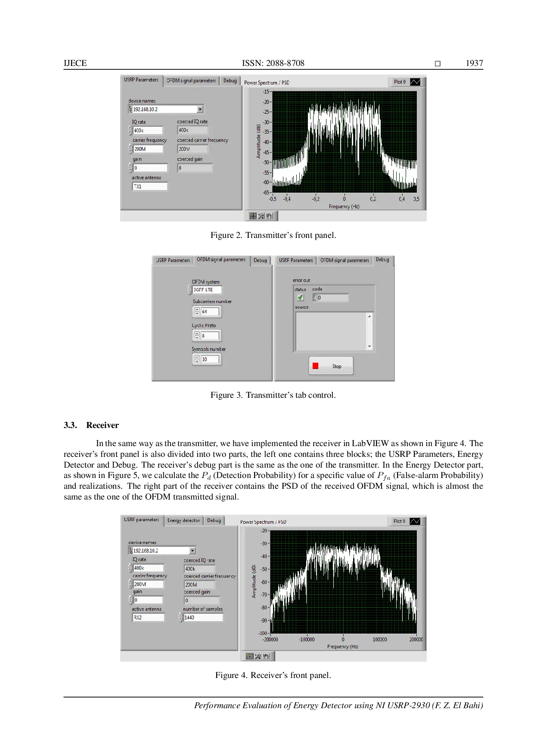Toggle the error out status checkmark indicator
Image resolution: width=534 pixels, height=756 pixels.
(x=300, y=297)
